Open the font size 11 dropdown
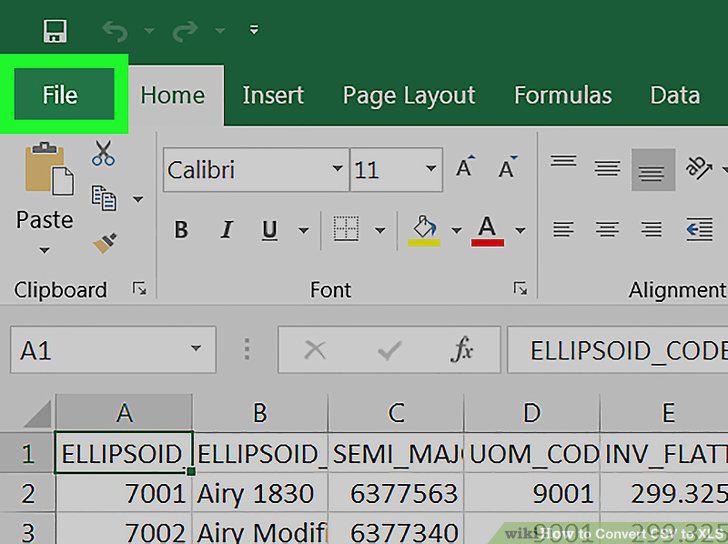Viewport: 728px width, 544px height. pos(430,169)
